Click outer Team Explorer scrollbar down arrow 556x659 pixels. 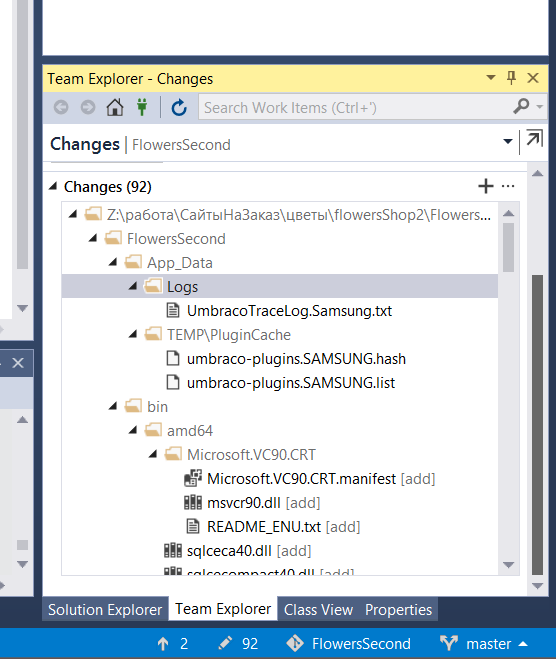[538, 585]
